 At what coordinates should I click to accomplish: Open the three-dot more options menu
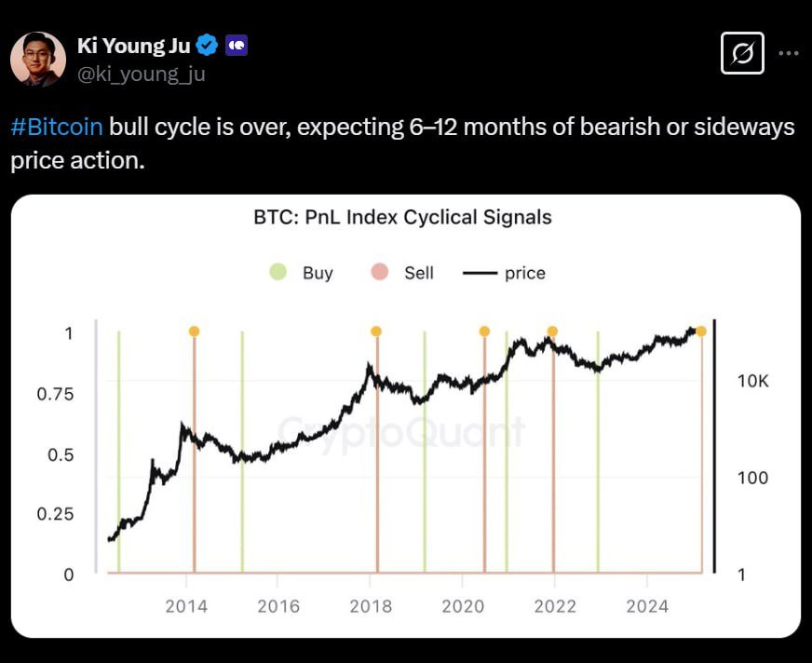pos(788,54)
